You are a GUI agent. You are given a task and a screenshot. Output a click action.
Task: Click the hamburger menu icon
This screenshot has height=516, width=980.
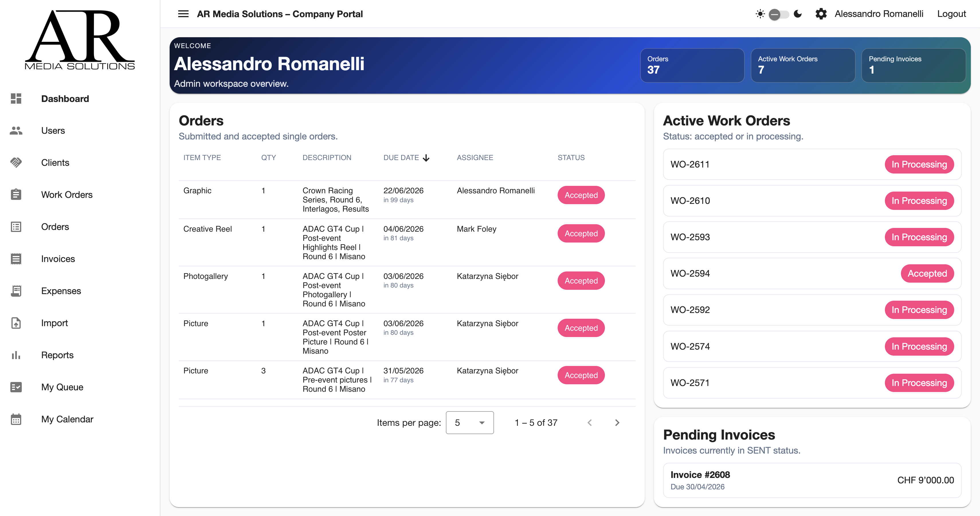pyautogui.click(x=183, y=14)
